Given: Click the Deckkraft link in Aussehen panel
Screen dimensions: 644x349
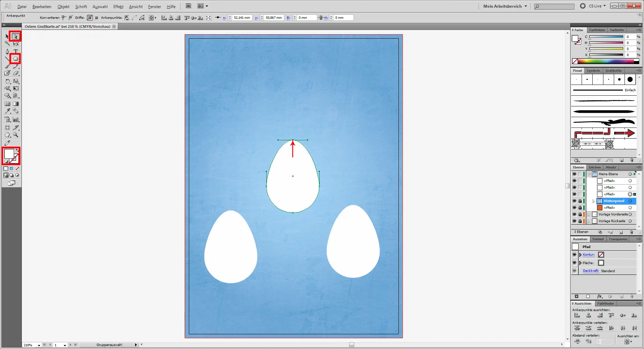Looking at the screenshot, I should click(x=591, y=271).
